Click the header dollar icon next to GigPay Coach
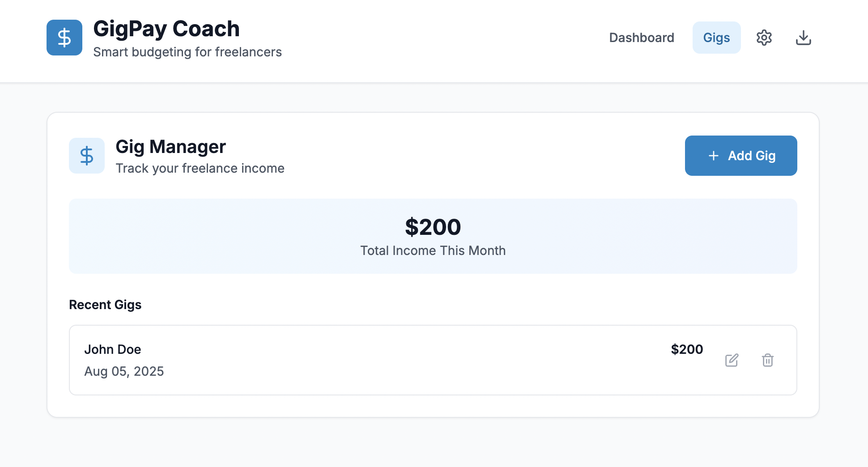 pos(64,38)
